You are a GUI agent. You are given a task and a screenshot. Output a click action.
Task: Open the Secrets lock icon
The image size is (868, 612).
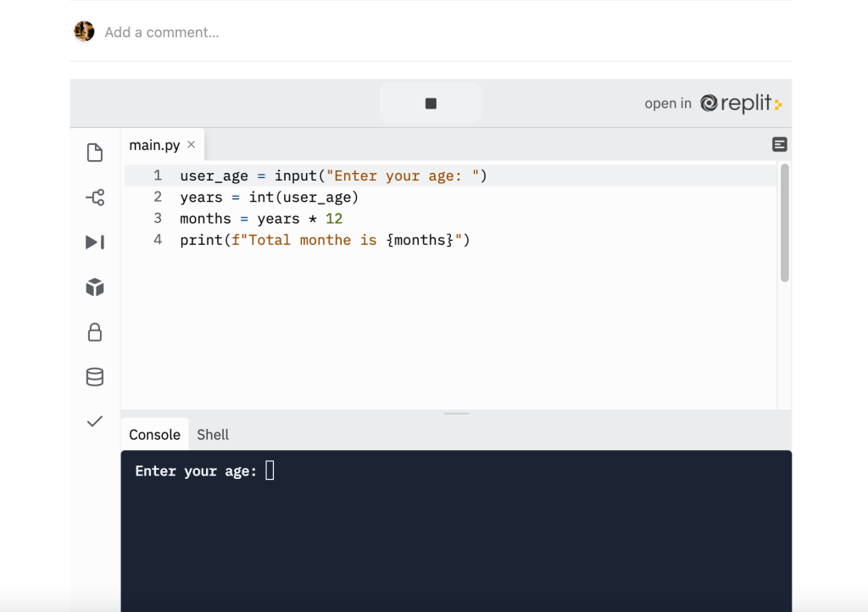point(95,332)
